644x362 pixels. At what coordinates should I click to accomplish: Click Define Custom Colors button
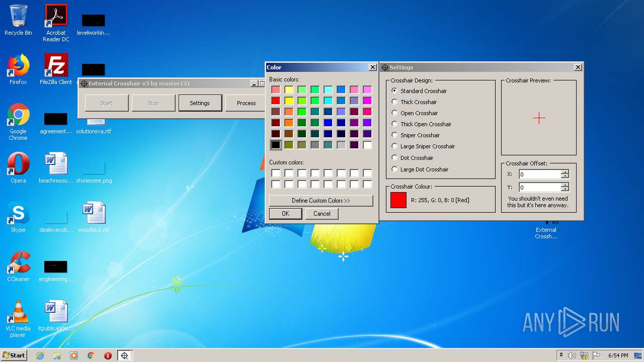321,201
